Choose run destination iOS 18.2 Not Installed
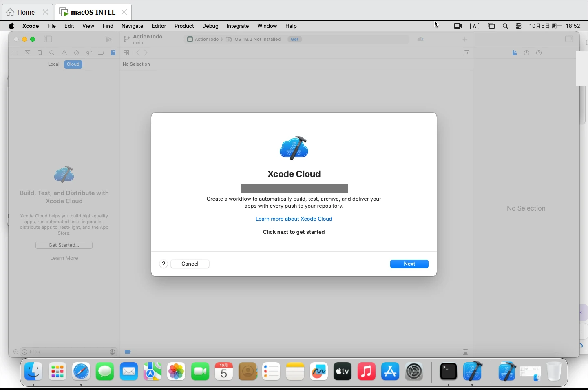 pyautogui.click(x=254, y=40)
